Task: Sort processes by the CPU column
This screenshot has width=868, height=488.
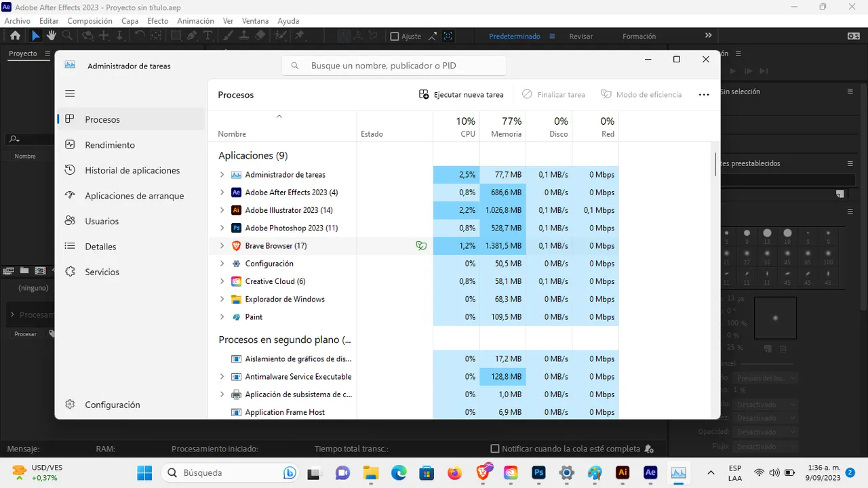Action: click(456, 126)
